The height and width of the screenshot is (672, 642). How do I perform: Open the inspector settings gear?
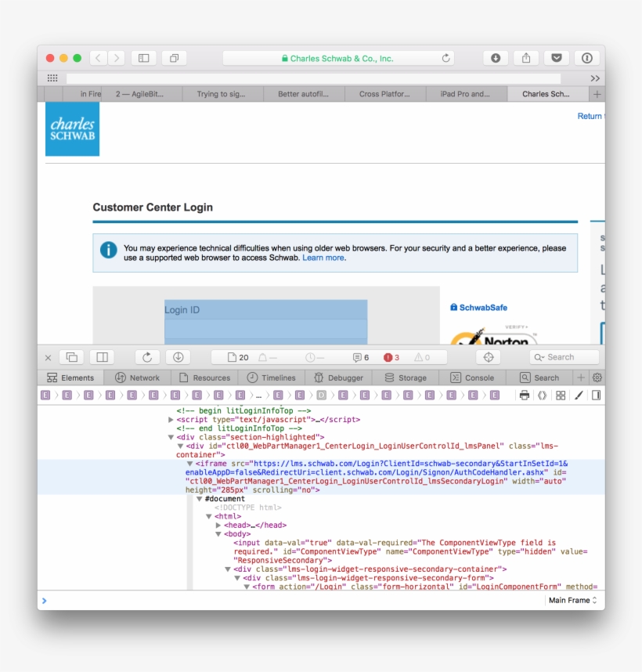(x=597, y=378)
